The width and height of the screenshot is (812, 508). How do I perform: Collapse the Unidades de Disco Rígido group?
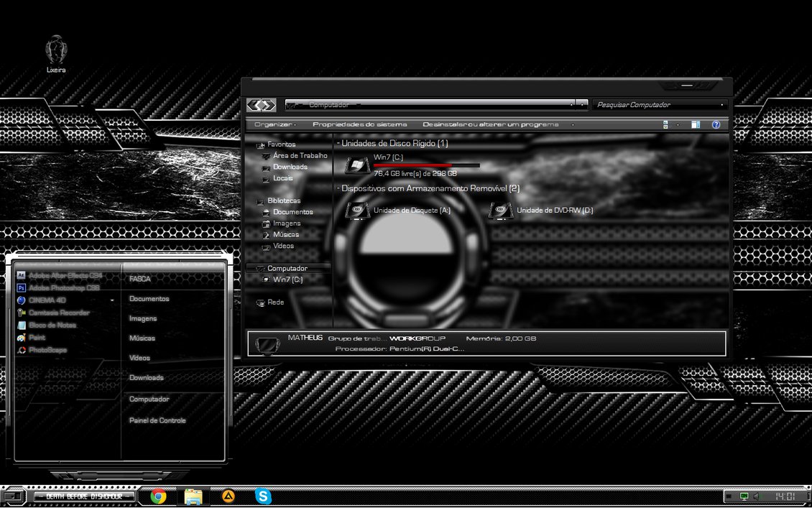coord(338,144)
